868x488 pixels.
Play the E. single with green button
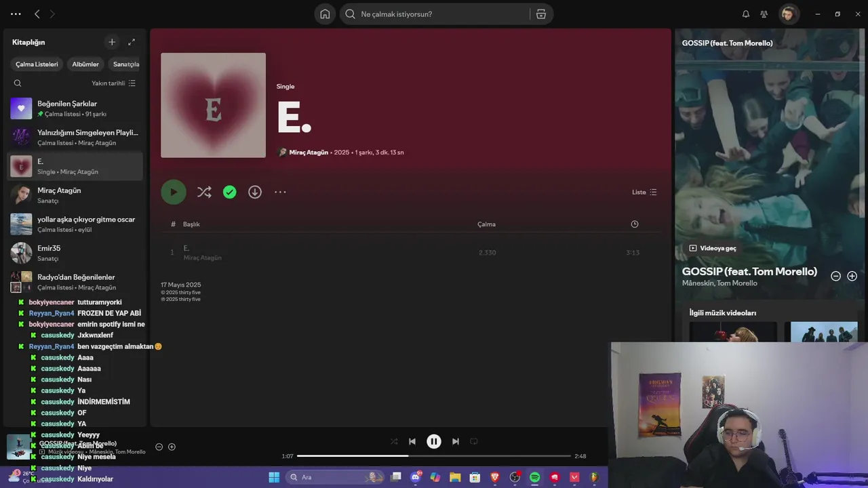pos(174,192)
